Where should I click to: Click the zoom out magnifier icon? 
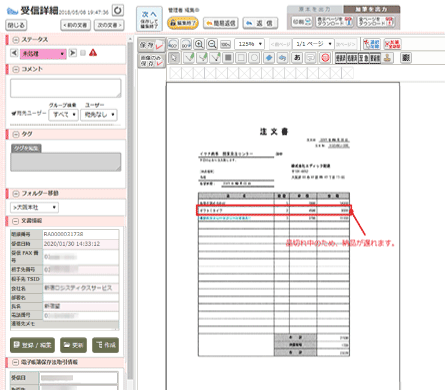pyautogui.click(x=212, y=44)
